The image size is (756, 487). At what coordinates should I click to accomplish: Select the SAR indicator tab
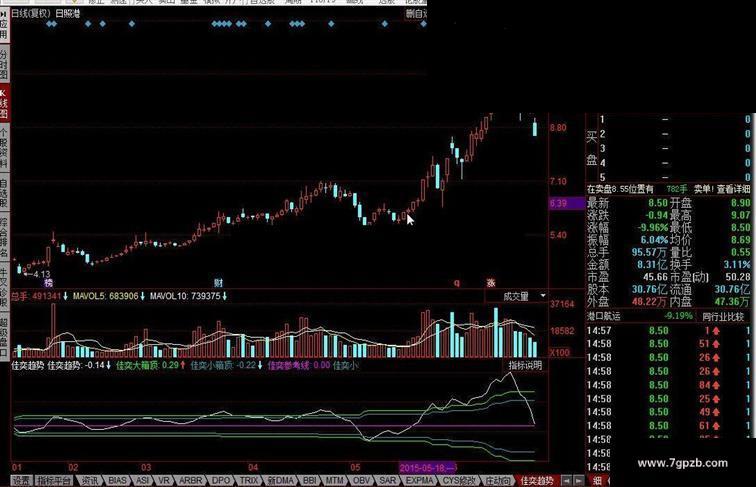click(x=388, y=481)
